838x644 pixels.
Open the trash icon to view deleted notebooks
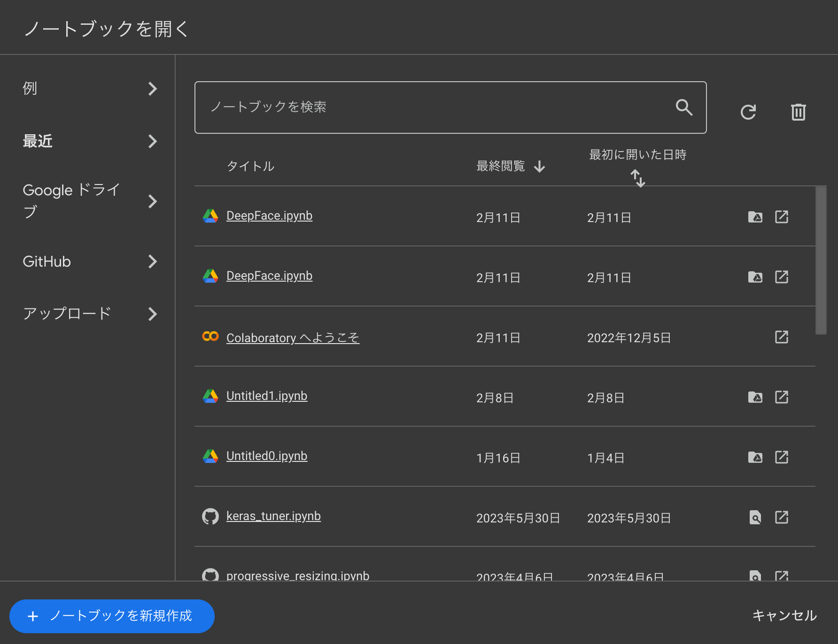tap(798, 112)
